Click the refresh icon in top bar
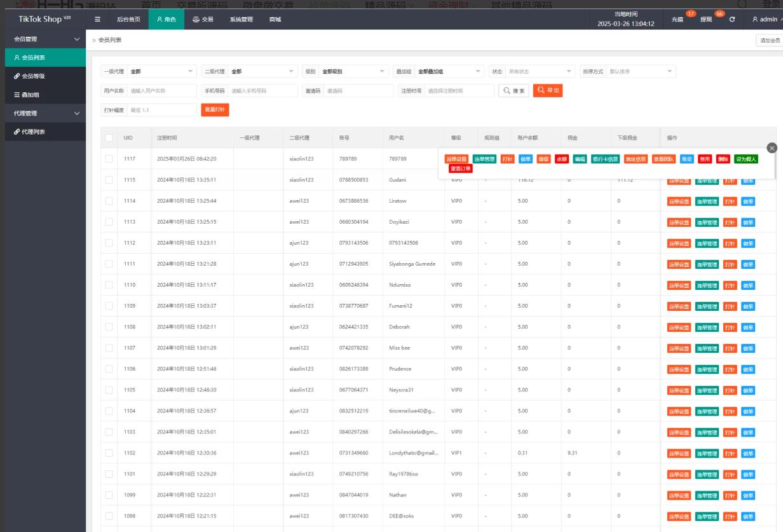The image size is (783, 532). 732,20
